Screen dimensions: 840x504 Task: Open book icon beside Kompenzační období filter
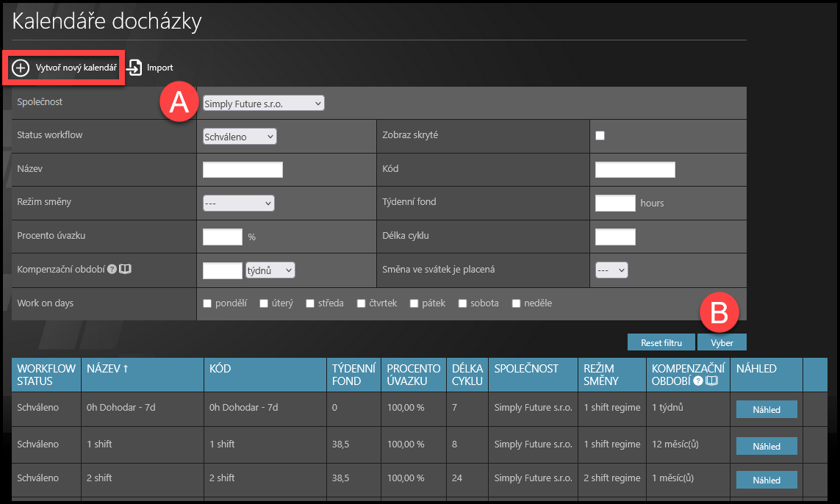coord(125,270)
